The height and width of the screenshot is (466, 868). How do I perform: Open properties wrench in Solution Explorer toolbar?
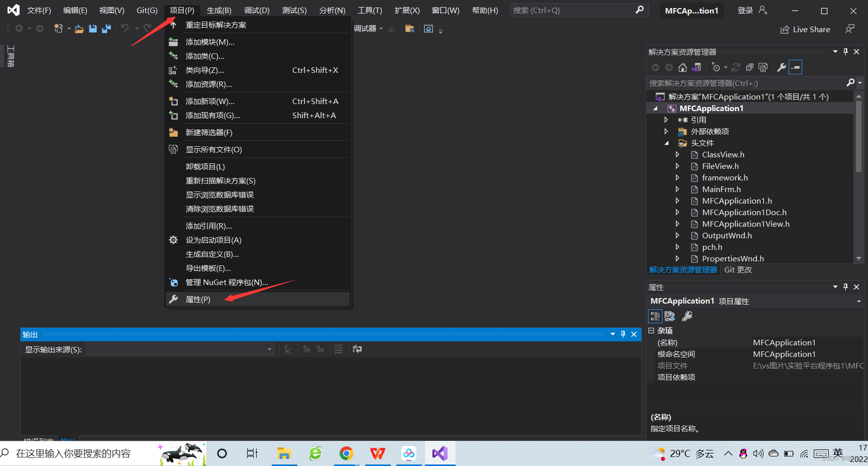782,67
